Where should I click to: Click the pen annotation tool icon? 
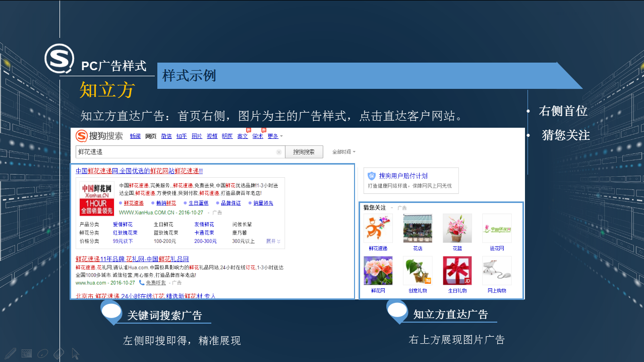tap(10, 353)
